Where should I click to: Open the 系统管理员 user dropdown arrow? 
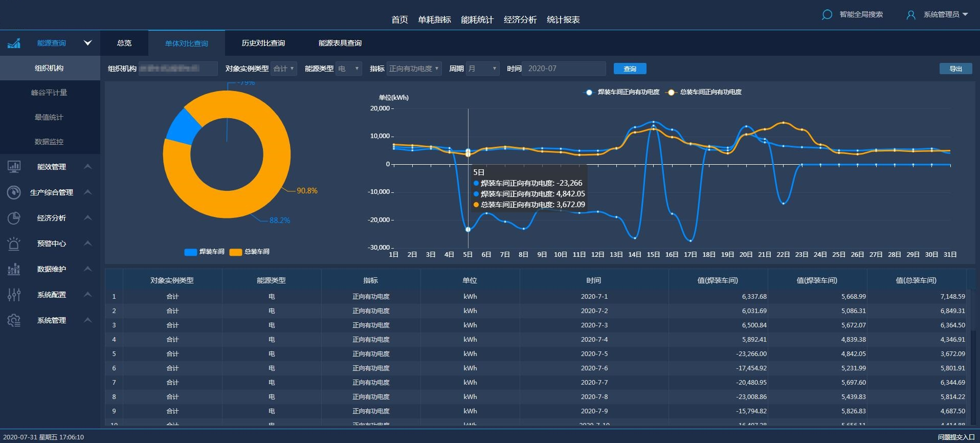point(965,14)
